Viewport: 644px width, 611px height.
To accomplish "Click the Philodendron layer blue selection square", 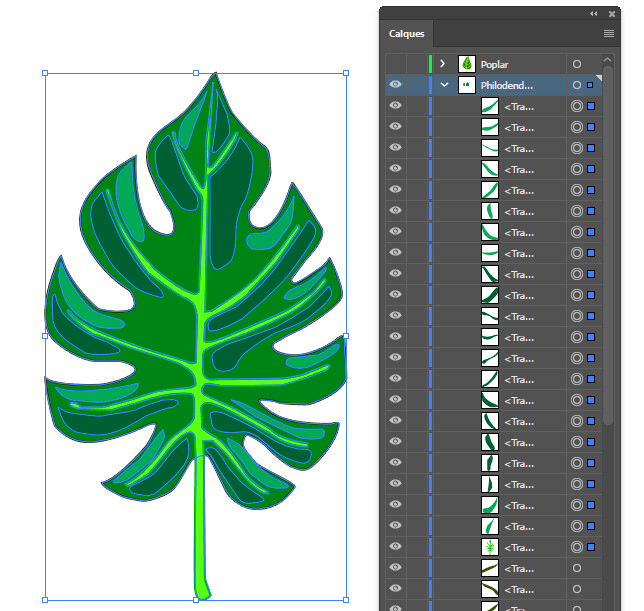I will click(x=590, y=85).
